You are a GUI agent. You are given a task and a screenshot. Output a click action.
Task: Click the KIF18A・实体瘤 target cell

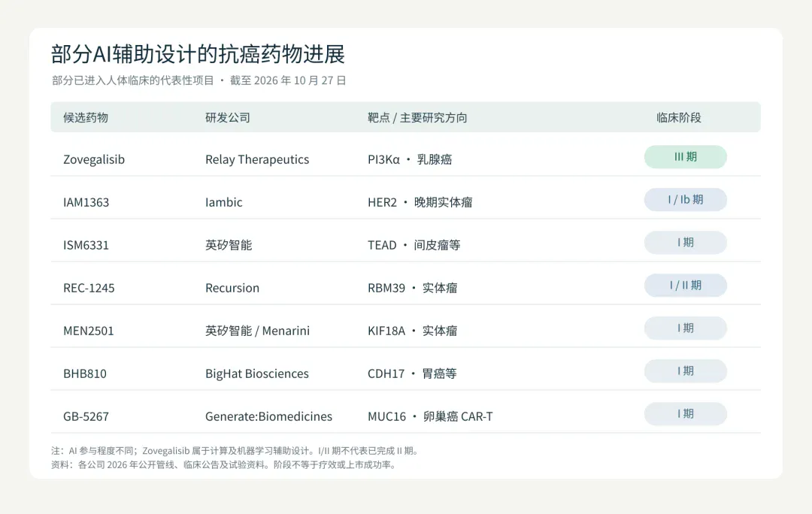coord(412,331)
